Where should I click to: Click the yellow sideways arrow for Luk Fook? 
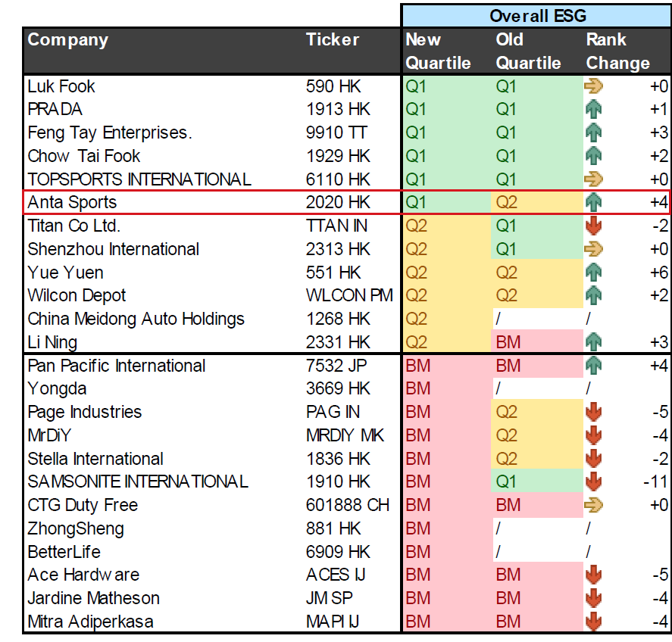click(593, 86)
